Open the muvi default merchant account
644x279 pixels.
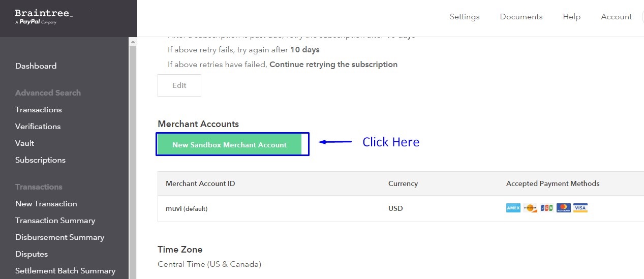187,208
